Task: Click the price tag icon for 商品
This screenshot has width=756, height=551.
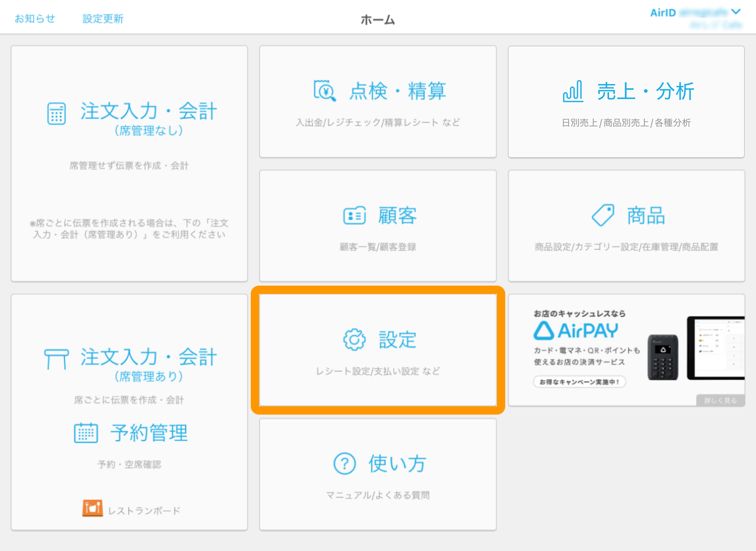Action: [x=603, y=215]
